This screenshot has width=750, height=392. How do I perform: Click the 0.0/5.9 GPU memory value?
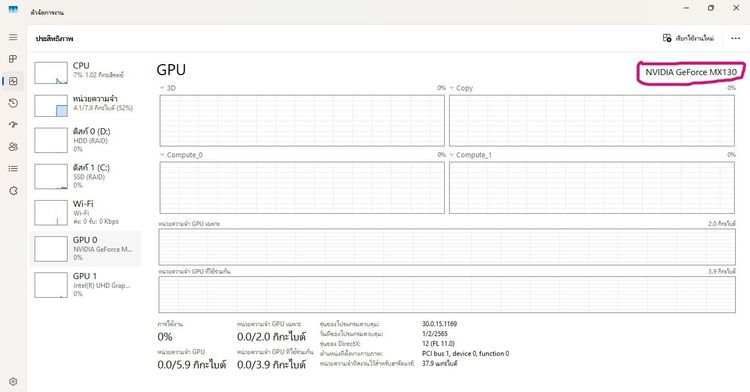click(x=191, y=365)
